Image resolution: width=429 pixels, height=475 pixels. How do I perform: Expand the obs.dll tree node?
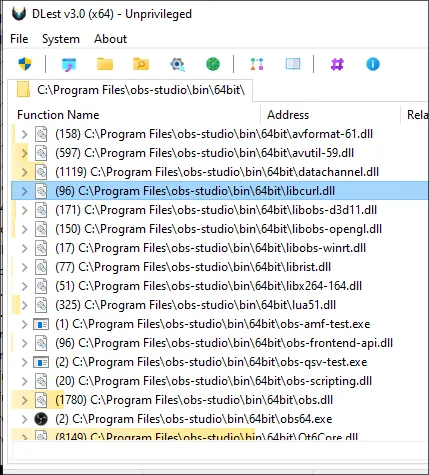point(24,400)
